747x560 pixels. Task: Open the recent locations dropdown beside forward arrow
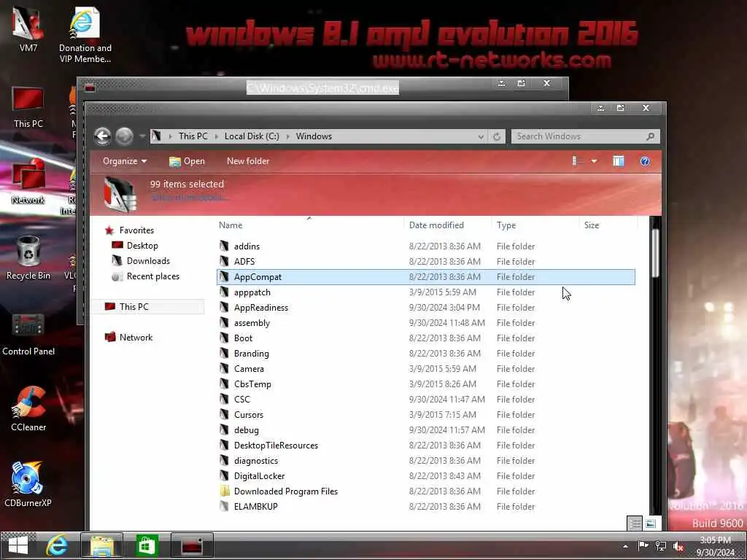point(142,136)
